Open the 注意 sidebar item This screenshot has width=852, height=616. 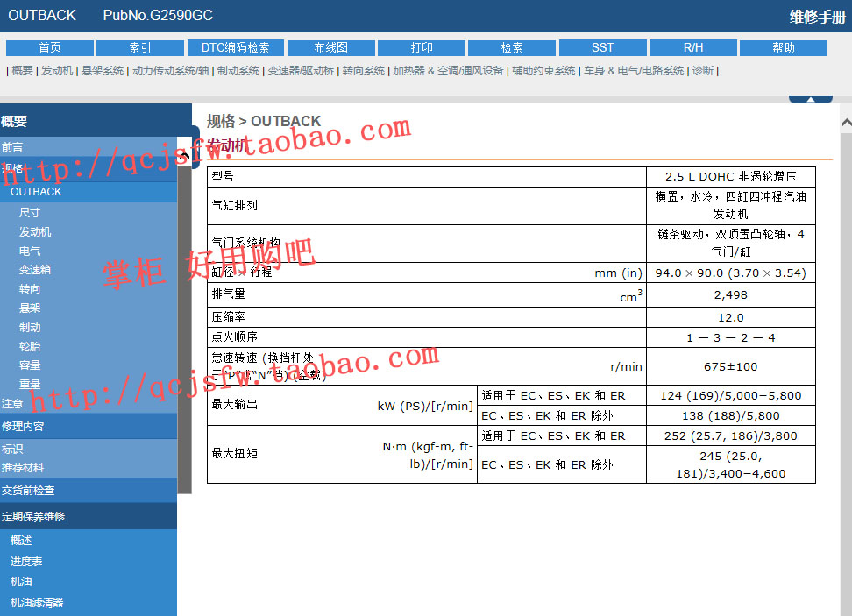click(x=12, y=404)
